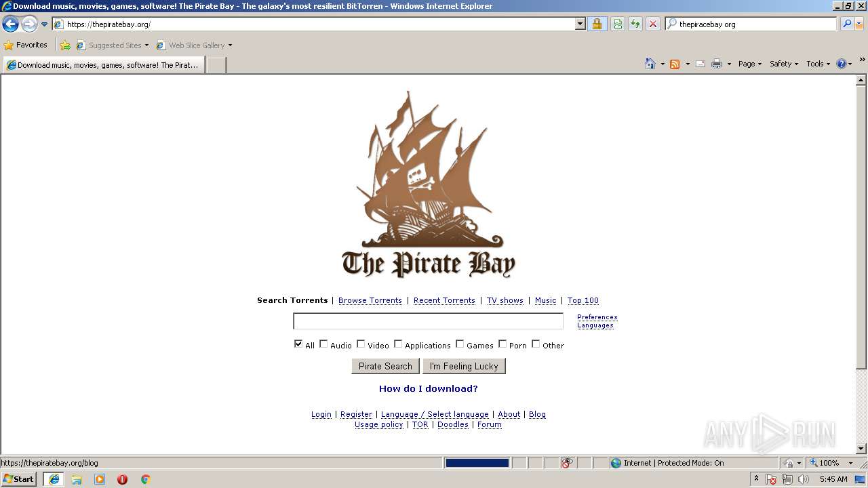Click the security lock icon in address bar
Screen dimensions: 868x488
(597, 24)
